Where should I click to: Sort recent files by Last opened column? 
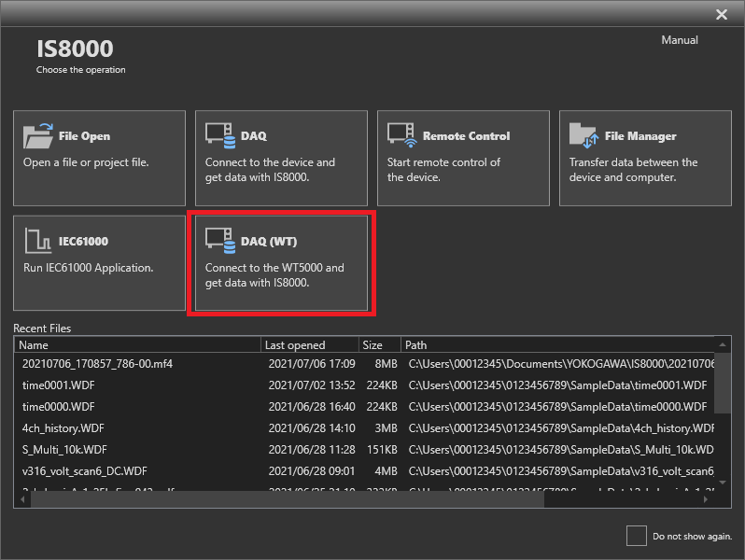pos(309,345)
